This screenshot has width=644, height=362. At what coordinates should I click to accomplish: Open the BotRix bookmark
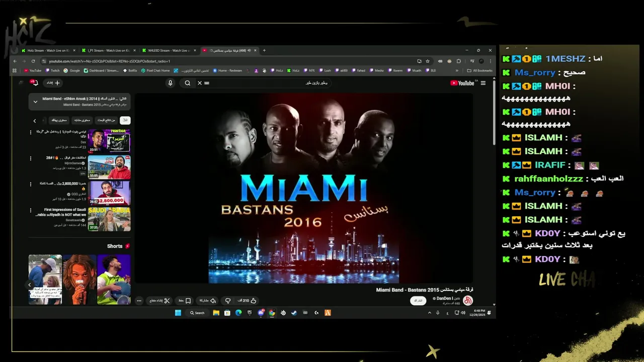130,70
